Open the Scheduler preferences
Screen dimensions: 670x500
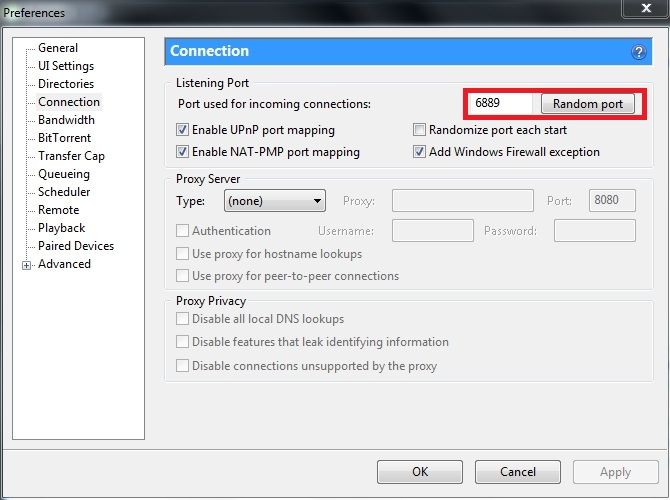tap(64, 192)
